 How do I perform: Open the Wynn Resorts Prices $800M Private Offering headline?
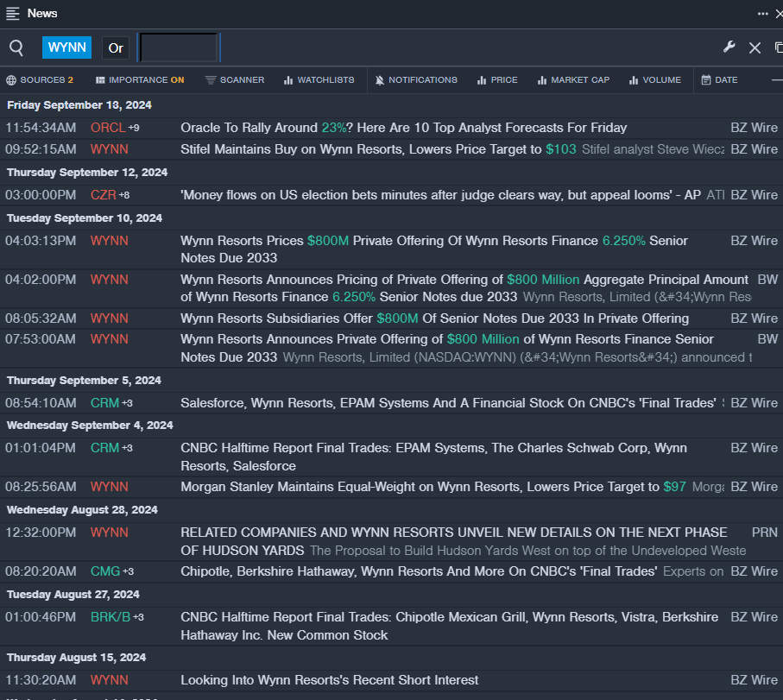click(434, 249)
